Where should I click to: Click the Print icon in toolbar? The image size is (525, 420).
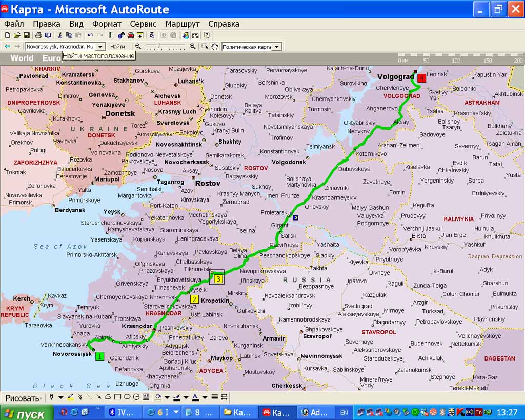click(38, 35)
